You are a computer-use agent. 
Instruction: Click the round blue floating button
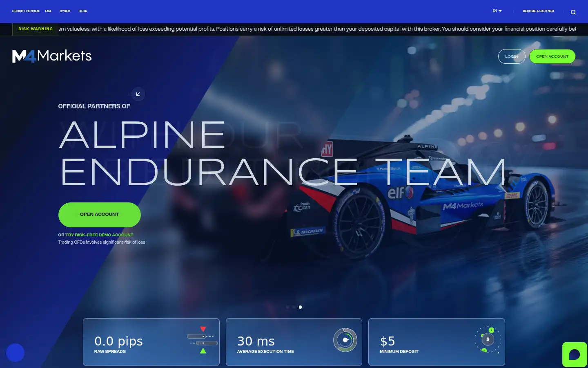16,352
